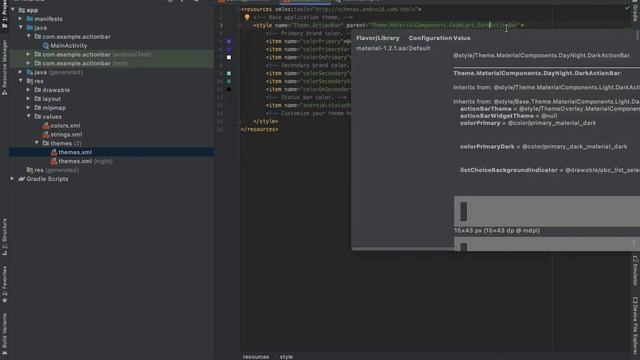Click the closing </resources> tag

pos(259,129)
